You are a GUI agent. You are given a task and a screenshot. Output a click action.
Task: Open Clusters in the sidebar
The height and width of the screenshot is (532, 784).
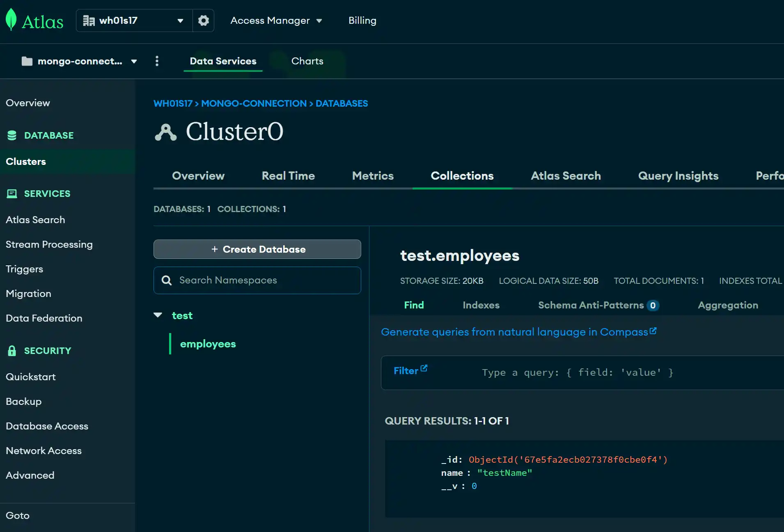[x=26, y=161]
